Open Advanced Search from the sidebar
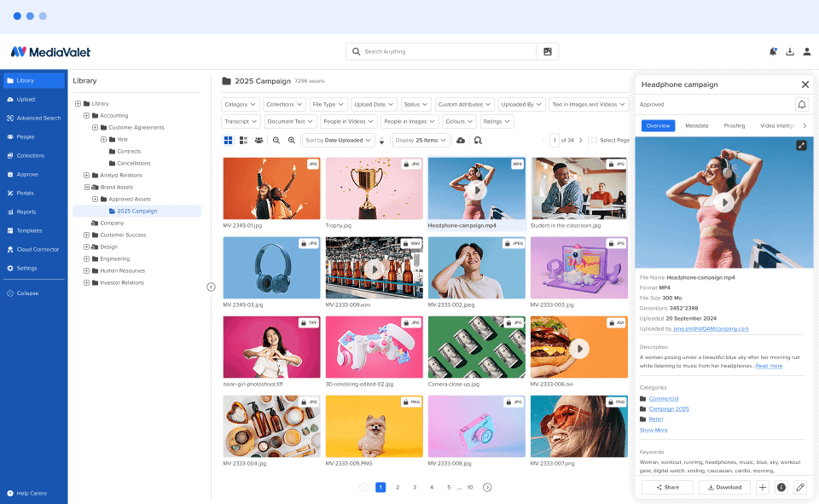 (34, 118)
